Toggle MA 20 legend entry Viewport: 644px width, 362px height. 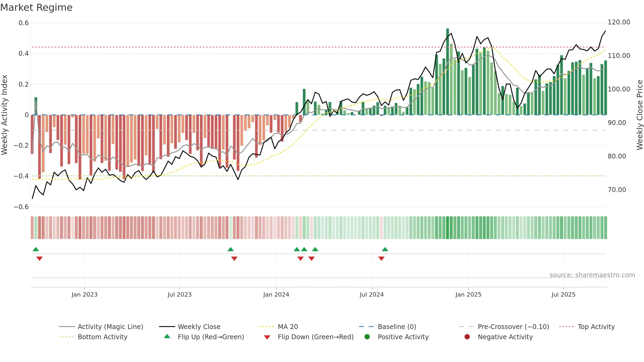point(278,327)
